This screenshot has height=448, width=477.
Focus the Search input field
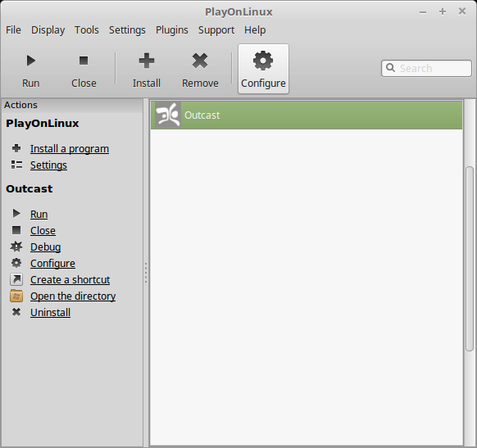pyautogui.click(x=426, y=68)
